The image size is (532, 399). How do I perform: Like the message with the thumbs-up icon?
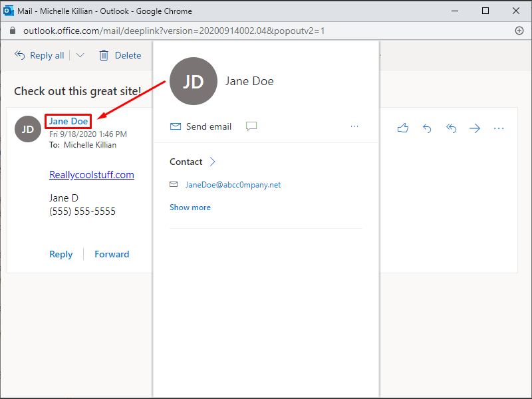pos(403,128)
